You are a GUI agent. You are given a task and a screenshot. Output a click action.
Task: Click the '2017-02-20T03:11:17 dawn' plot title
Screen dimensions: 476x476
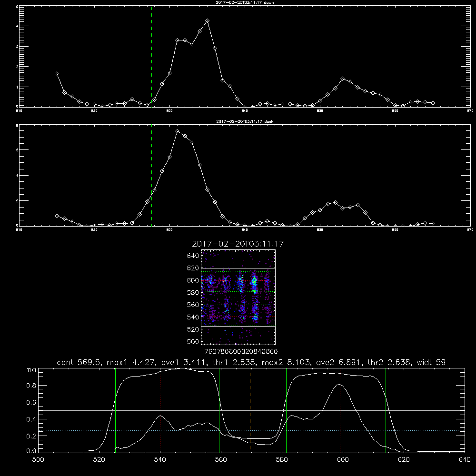click(x=245, y=2)
